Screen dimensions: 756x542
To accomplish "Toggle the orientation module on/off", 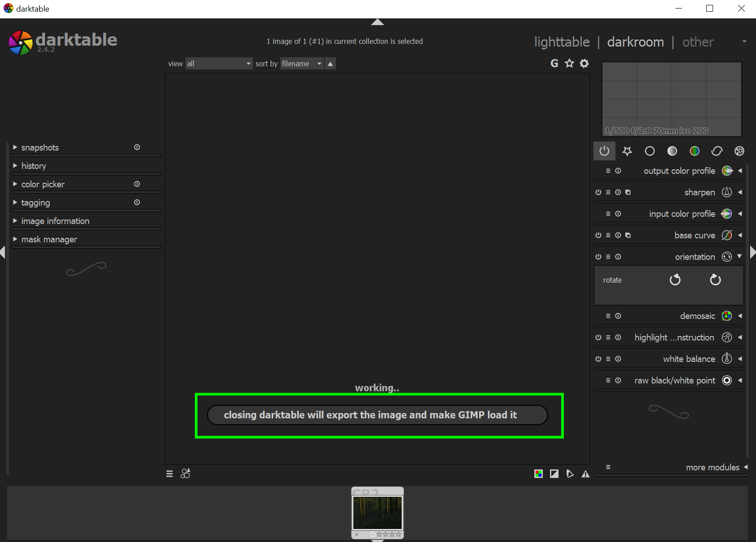I will (598, 257).
